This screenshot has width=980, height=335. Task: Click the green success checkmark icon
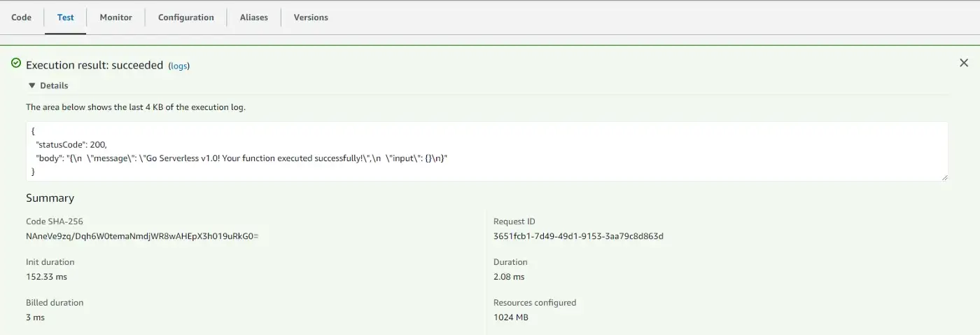[16, 64]
